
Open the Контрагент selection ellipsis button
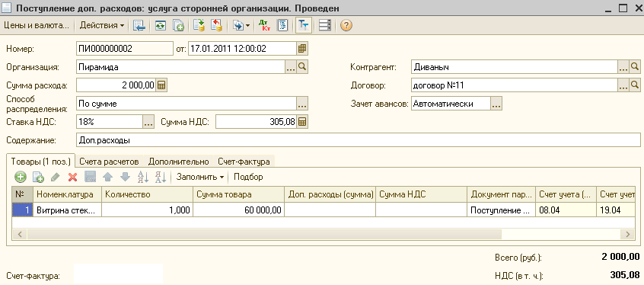[623, 67]
